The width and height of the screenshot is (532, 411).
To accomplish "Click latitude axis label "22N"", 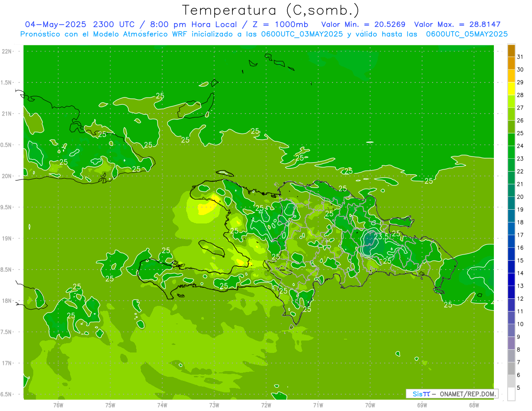I will point(6,51).
